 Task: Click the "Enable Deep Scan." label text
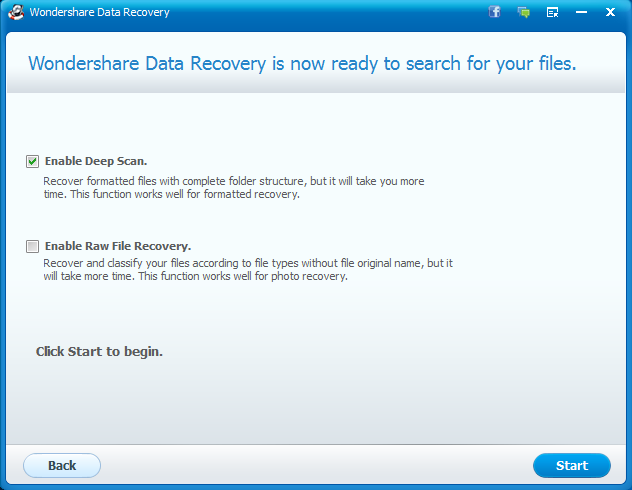[96, 161]
